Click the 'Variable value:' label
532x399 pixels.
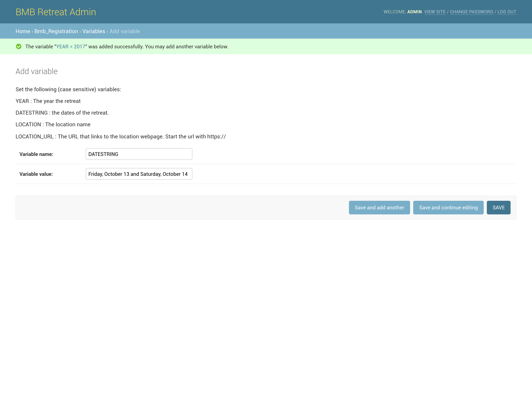tap(36, 174)
